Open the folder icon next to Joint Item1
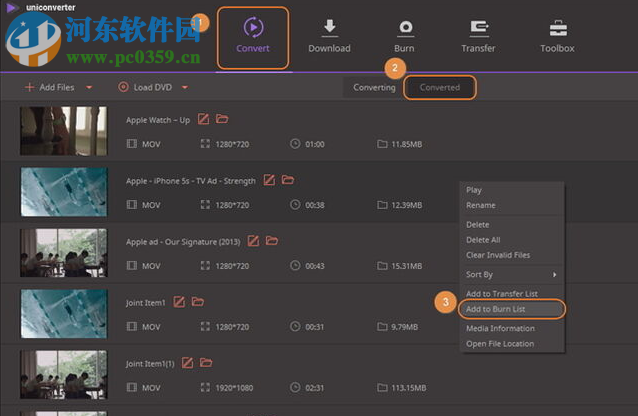Image resolution: width=638 pixels, height=416 pixels. pos(198,302)
